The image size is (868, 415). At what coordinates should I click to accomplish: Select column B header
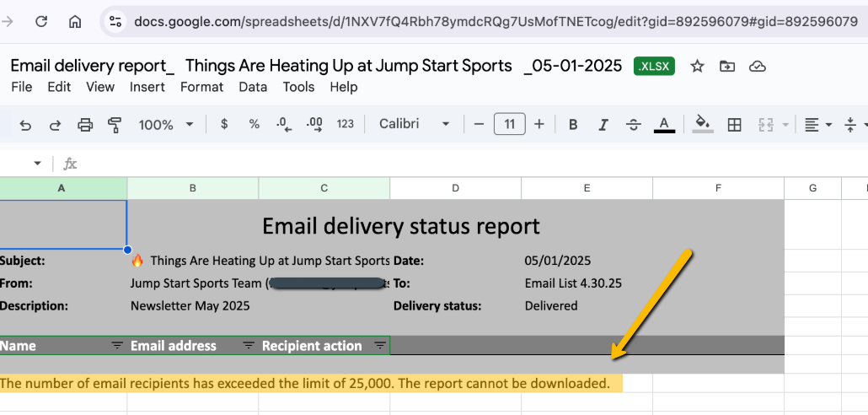(x=193, y=188)
